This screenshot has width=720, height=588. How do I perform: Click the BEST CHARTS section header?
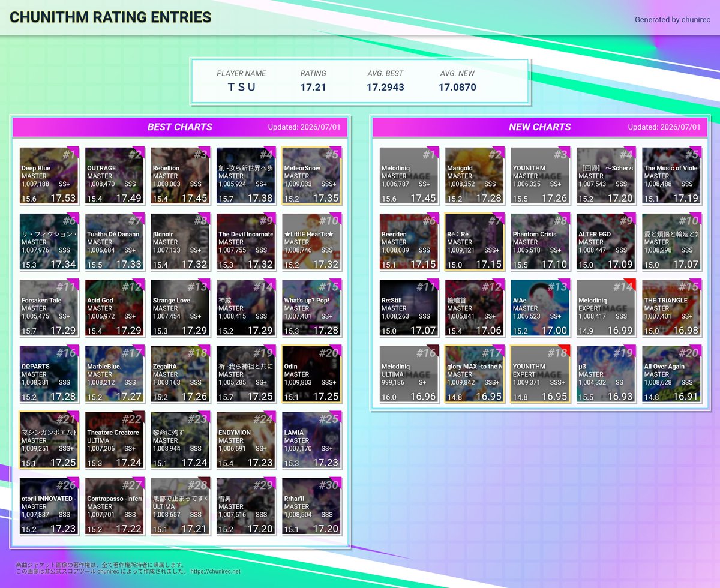click(x=180, y=127)
